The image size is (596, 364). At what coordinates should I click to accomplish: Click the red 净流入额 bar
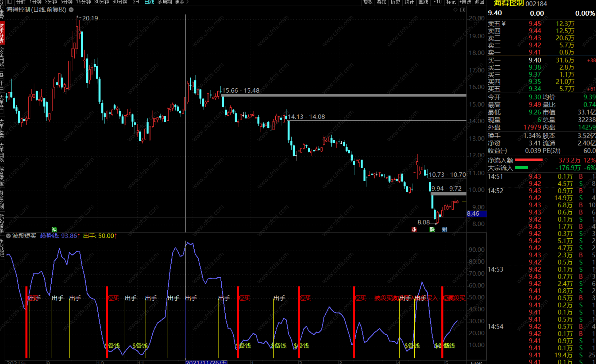coord(528,160)
